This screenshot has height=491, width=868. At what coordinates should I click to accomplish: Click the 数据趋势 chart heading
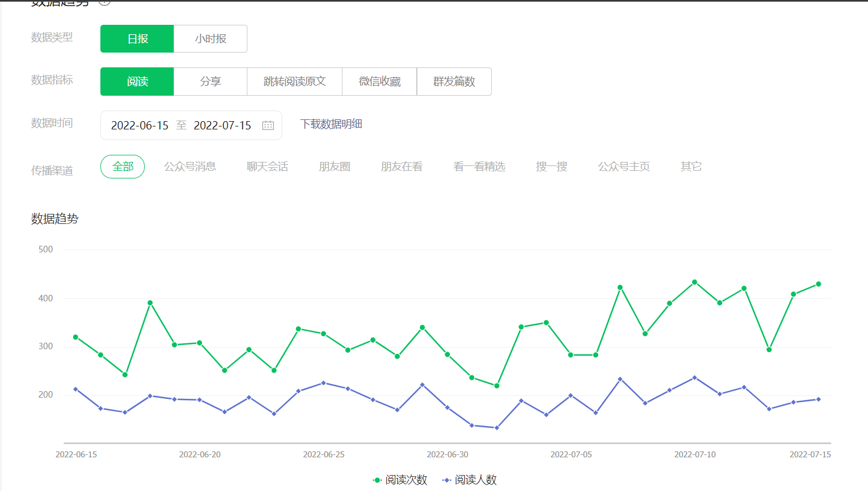55,219
